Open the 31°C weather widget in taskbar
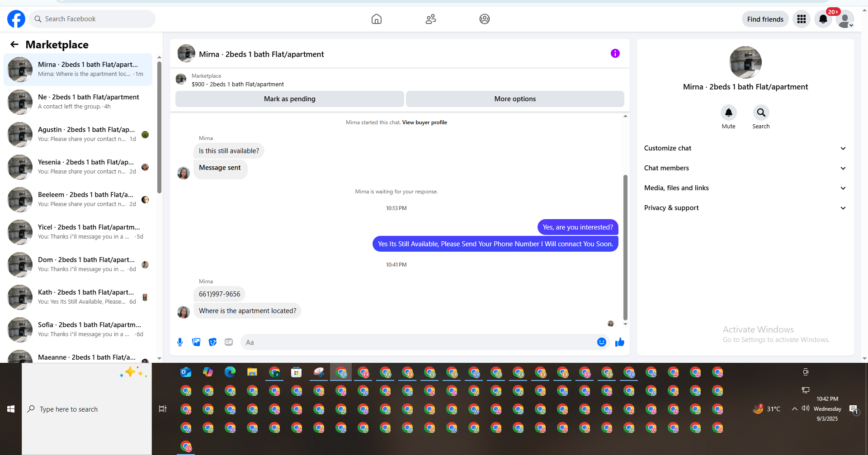Screen dimensions: 868x455 767,409
